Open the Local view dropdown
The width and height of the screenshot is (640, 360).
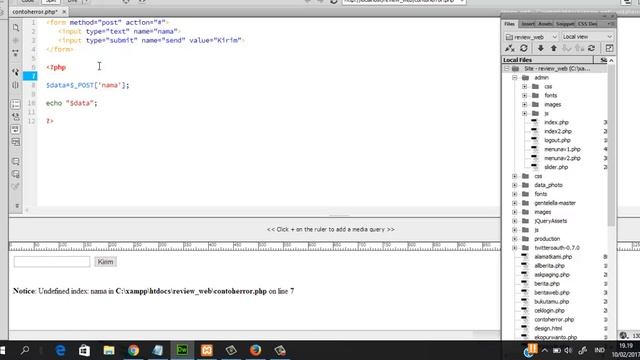587,37
